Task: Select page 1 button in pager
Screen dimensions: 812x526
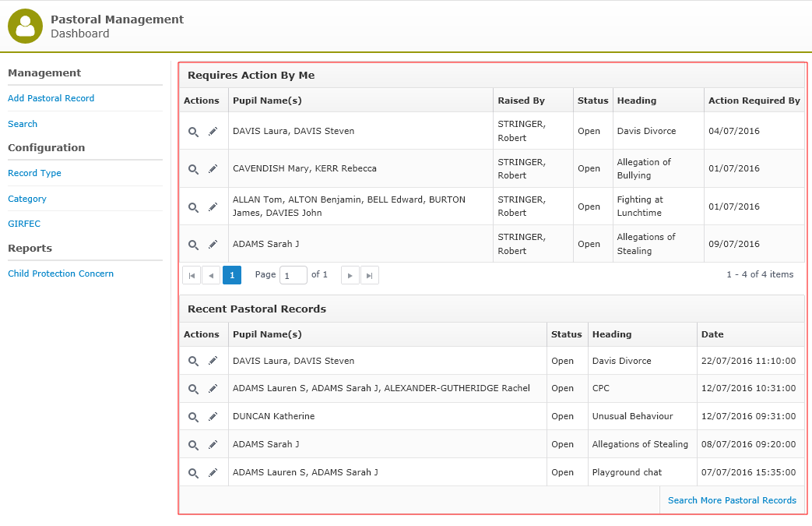Action: (x=232, y=275)
